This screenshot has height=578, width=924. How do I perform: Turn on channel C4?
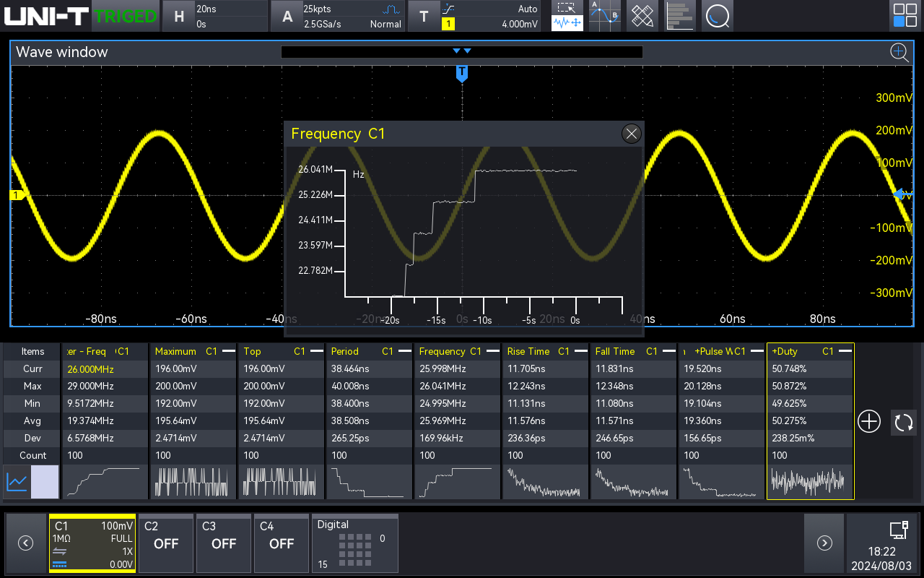pyautogui.click(x=282, y=543)
